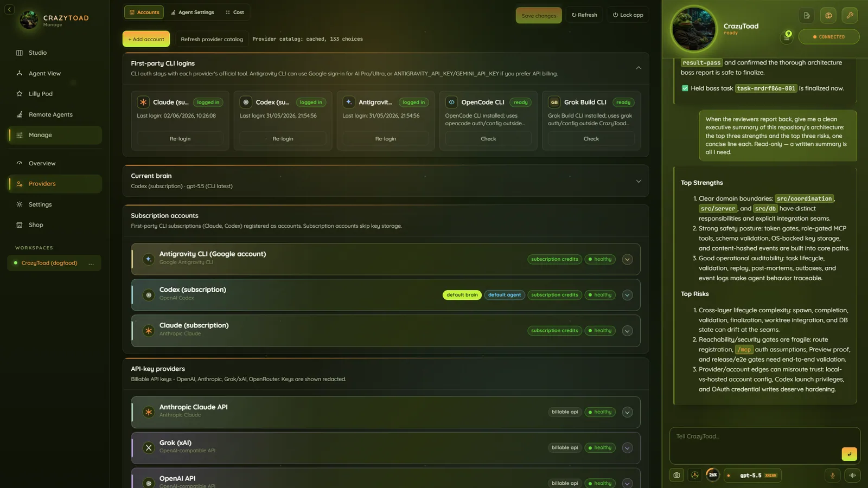
Task: Open the gpt-5.5 model selector
Action: click(753, 476)
